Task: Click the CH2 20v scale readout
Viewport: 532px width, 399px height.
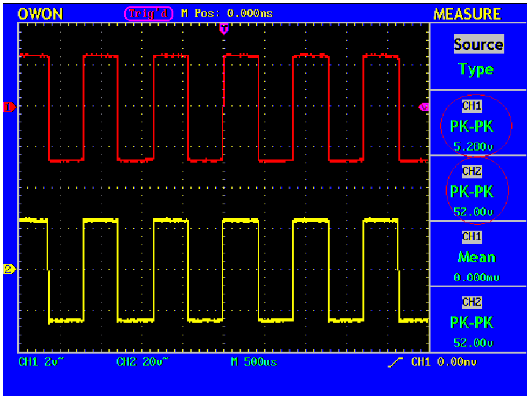Action: click(x=142, y=362)
